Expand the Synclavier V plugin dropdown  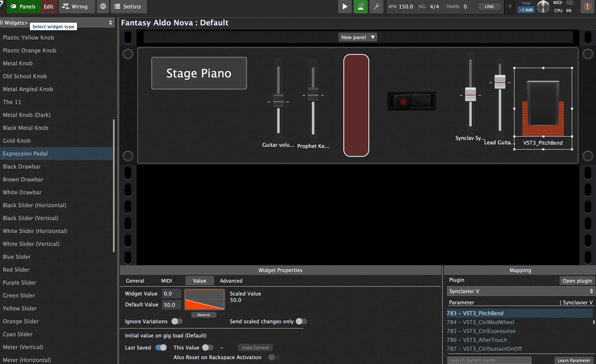coord(521,291)
